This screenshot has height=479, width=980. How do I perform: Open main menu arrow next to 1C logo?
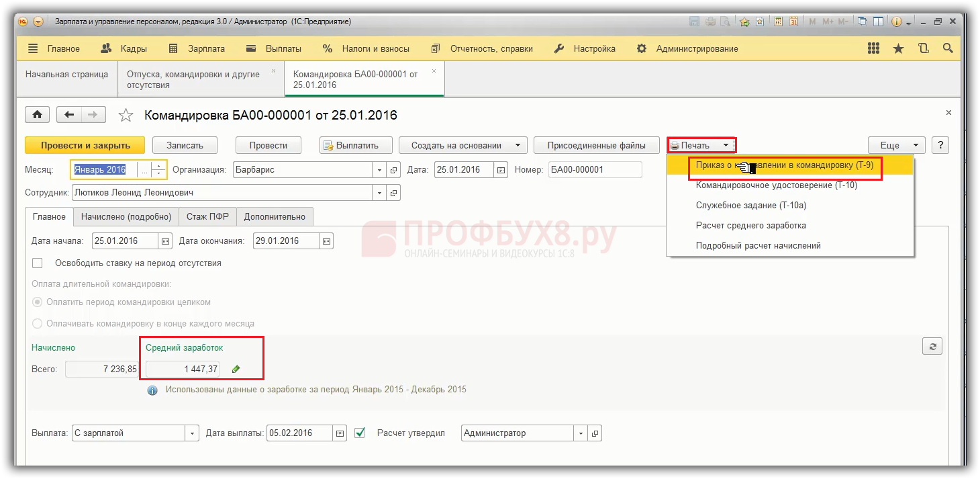click(x=38, y=21)
